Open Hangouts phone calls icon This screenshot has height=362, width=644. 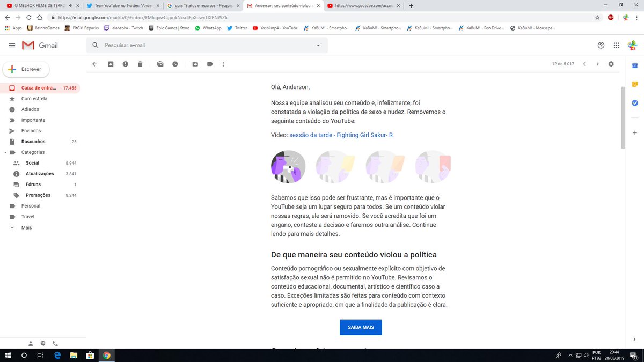click(x=55, y=343)
